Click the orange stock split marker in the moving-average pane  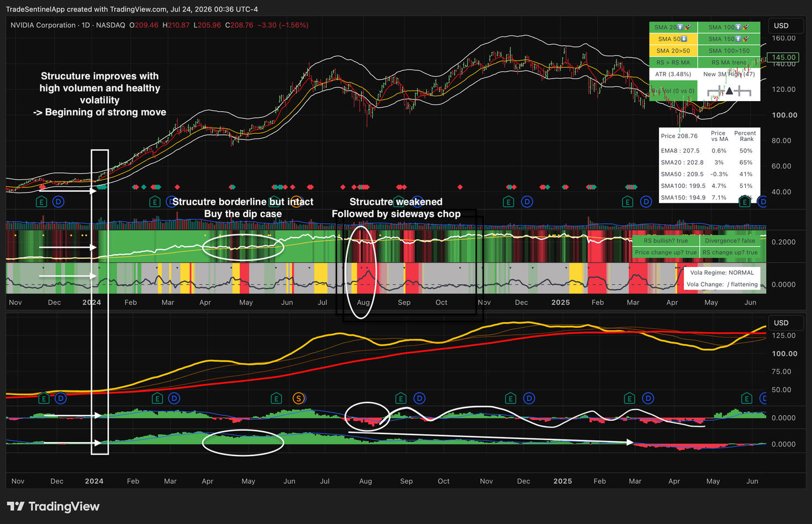[299, 398]
